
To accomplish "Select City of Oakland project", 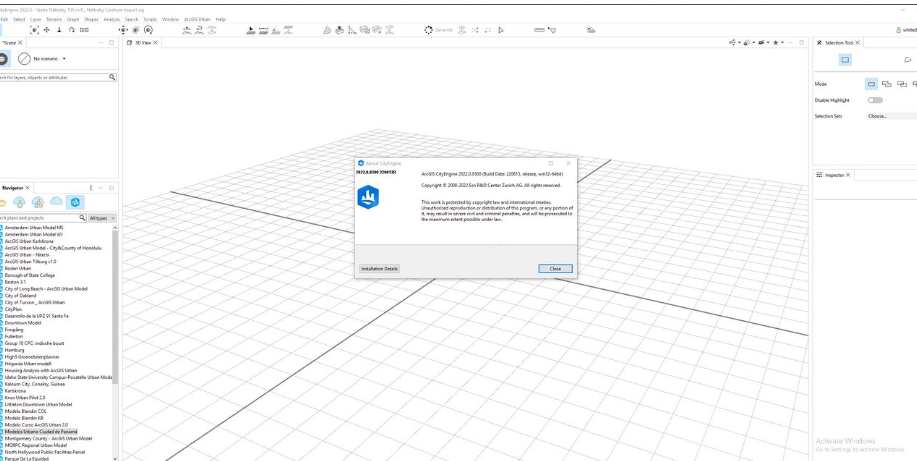I will tap(20, 295).
